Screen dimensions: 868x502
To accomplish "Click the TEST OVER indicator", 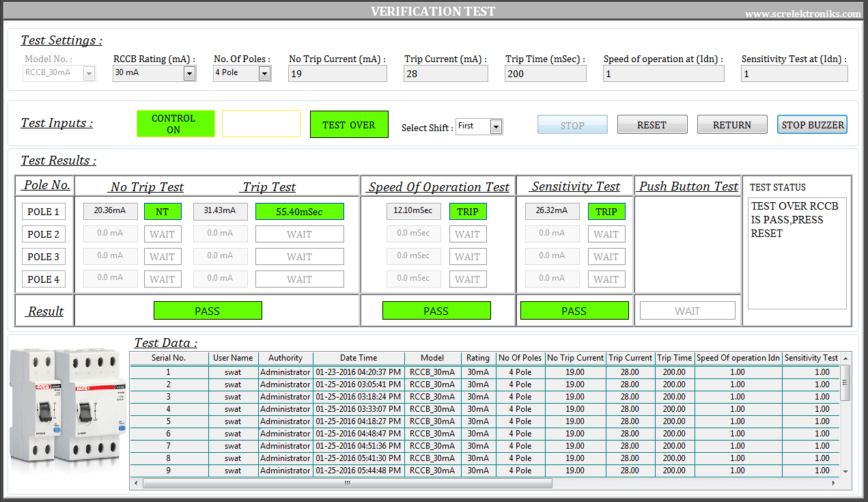I will [x=349, y=124].
